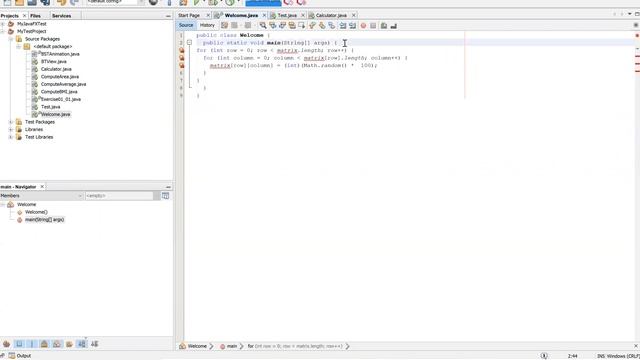Expand the Test Libraries node
This screenshot has width=640, height=360.
11,137
